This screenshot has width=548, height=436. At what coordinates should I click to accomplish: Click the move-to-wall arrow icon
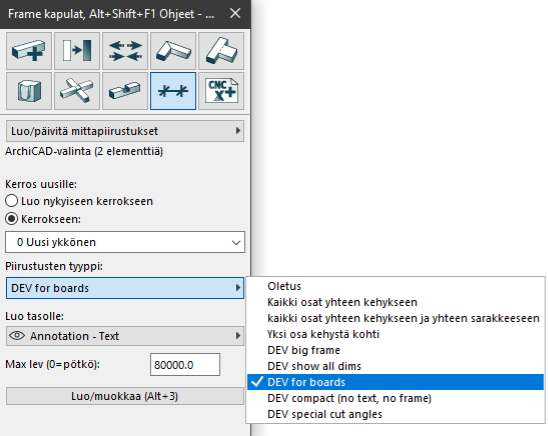[77, 51]
